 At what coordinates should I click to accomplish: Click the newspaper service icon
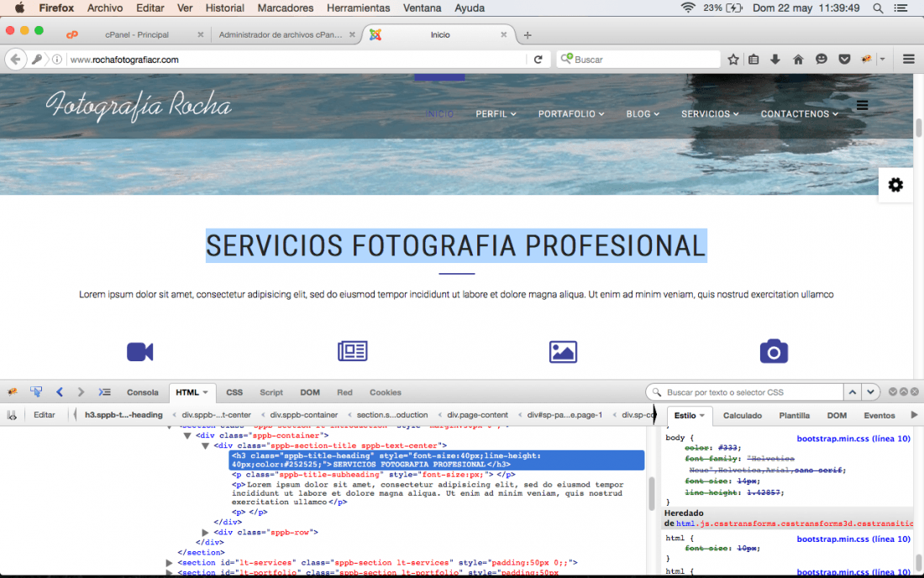tap(353, 351)
